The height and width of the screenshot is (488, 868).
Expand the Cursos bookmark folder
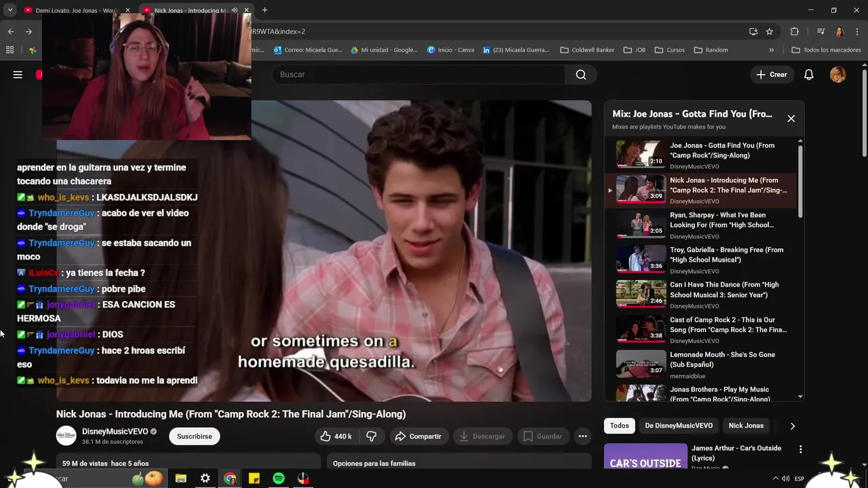point(669,50)
